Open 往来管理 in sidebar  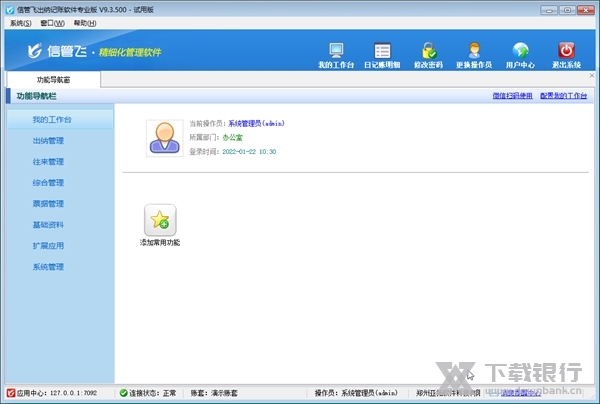pos(48,161)
